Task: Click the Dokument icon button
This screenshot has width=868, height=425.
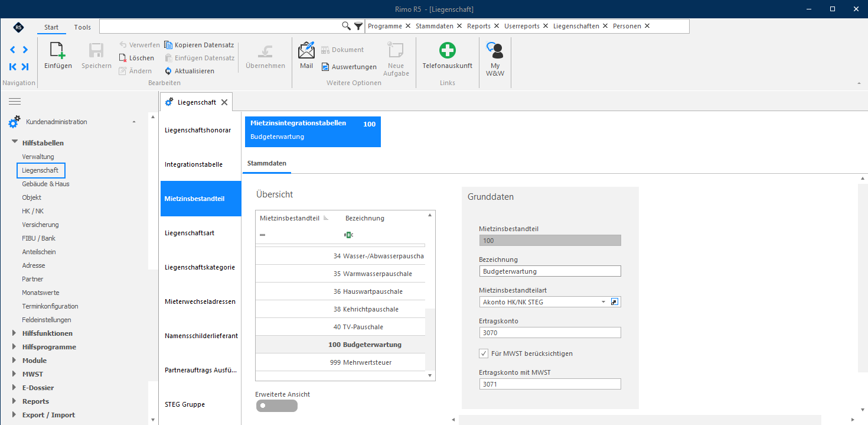Action: click(x=325, y=50)
